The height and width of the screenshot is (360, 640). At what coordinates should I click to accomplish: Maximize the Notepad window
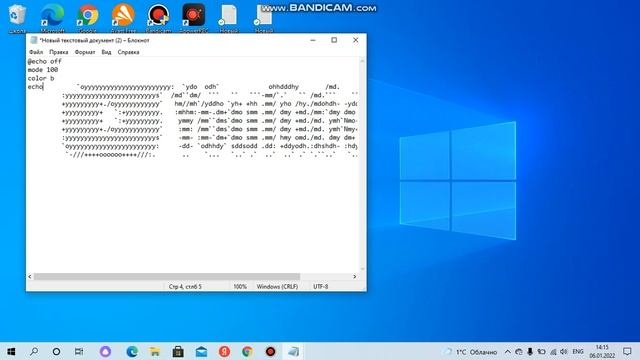click(x=334, y=40)
